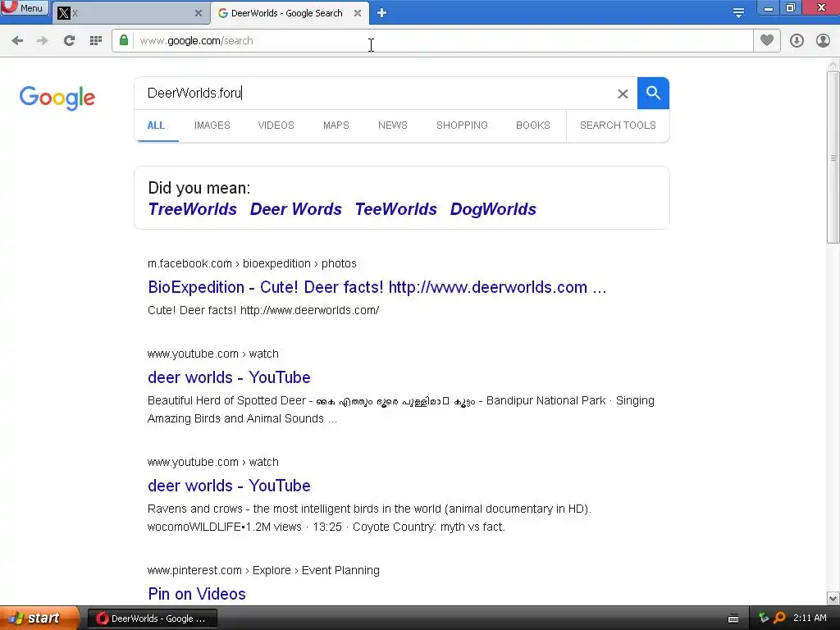Click the page scroll-up arrow
The width and height of the screenshot is (840, 630).
(x=833, y=64)
